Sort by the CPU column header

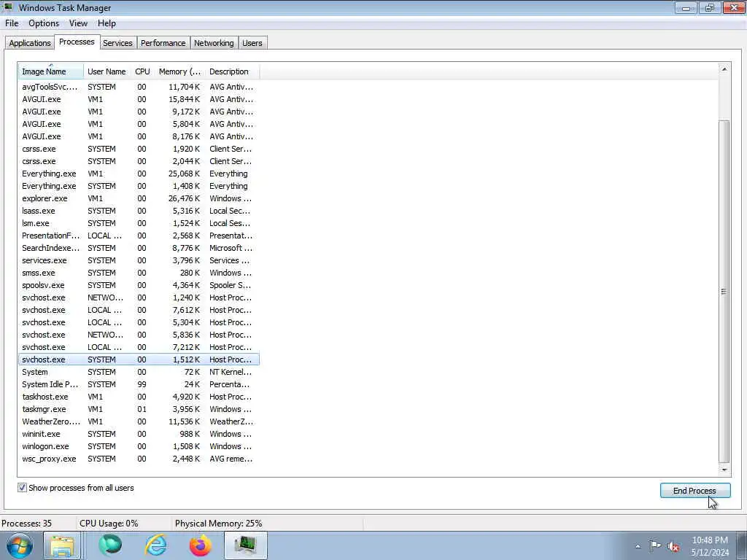click(x=142, y=71)
